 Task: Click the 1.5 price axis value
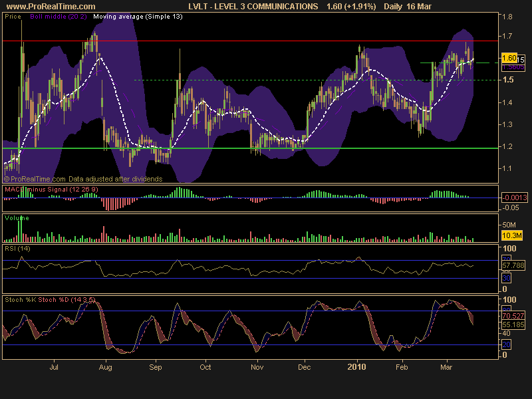[508, 80]
